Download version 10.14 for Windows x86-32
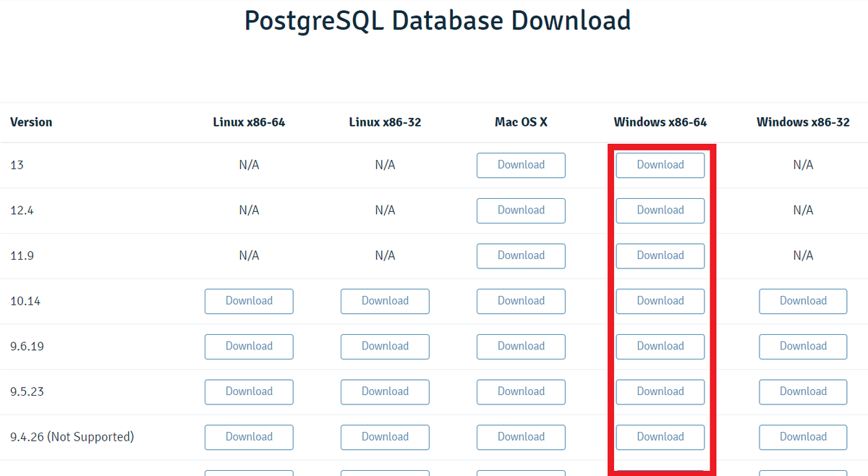Viewport: 868px width, 476px height. [x=803, y=301]
